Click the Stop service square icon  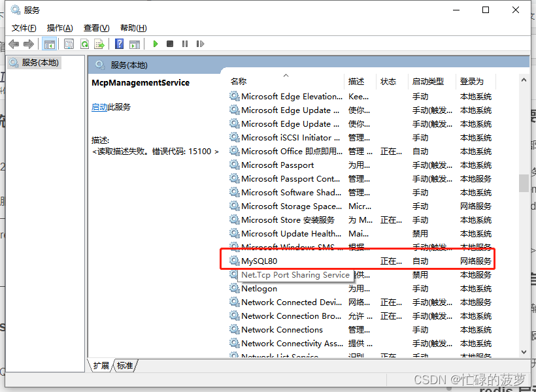170,44
